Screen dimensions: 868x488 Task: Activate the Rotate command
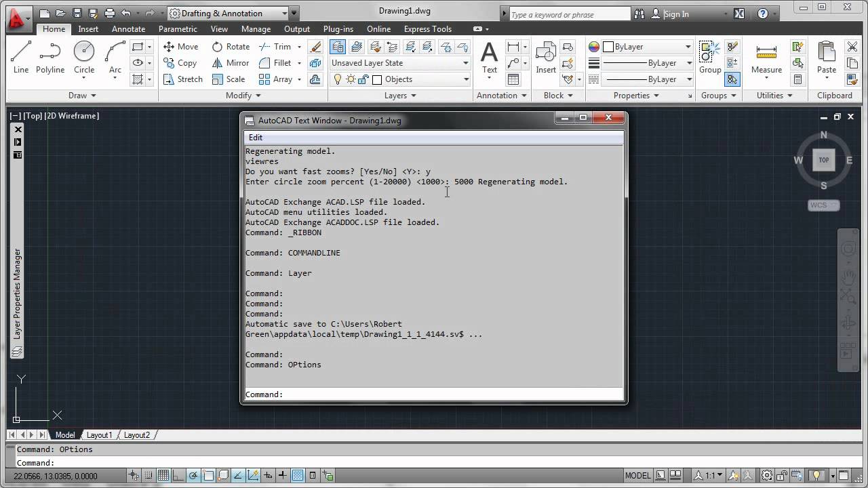[231, 47]
